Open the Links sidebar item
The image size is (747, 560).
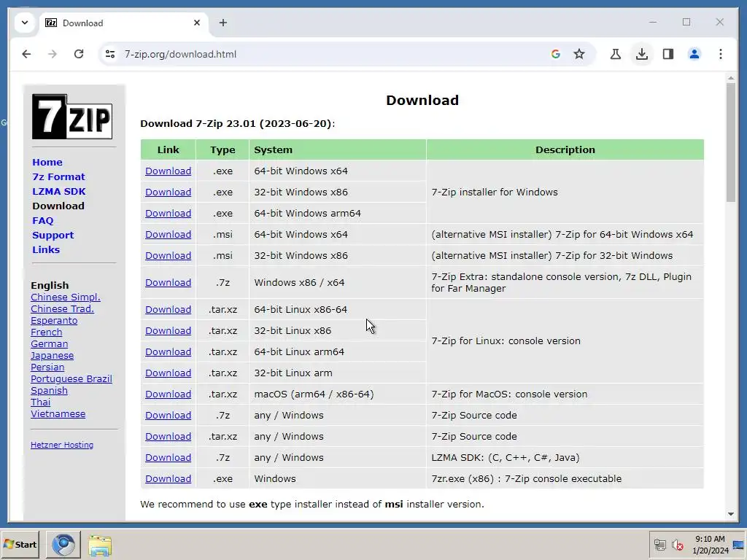(46, 249)
